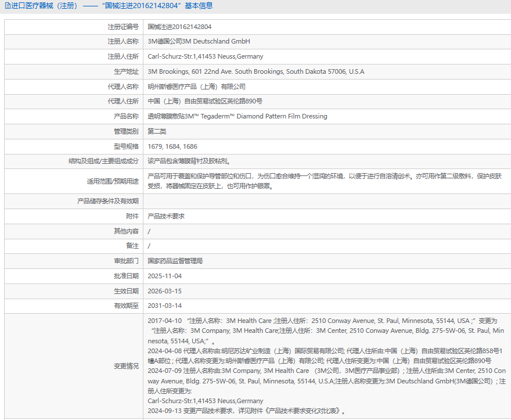
Task: Click the 产品储存条件及有效期 label cell
Action: (74, 201)
